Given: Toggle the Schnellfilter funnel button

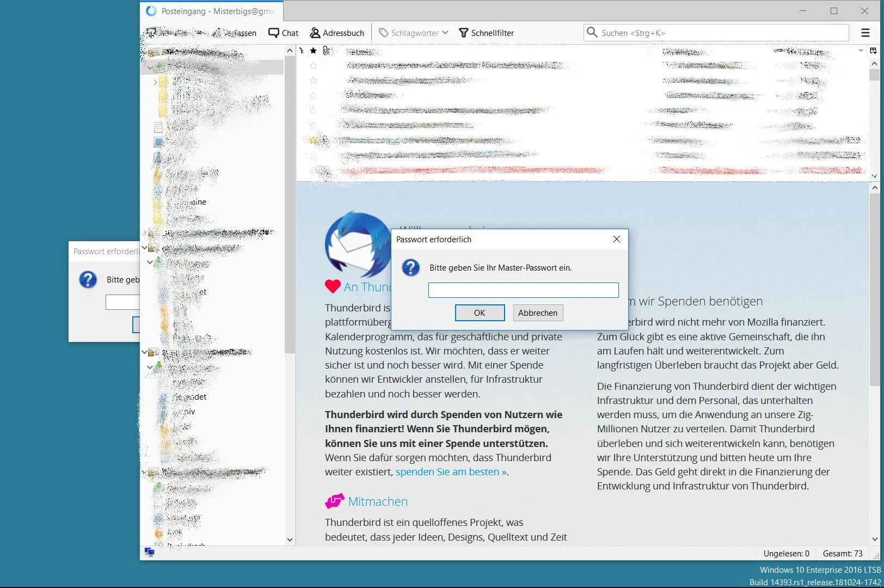Looking at the screenshot, I should click(486, 33).
